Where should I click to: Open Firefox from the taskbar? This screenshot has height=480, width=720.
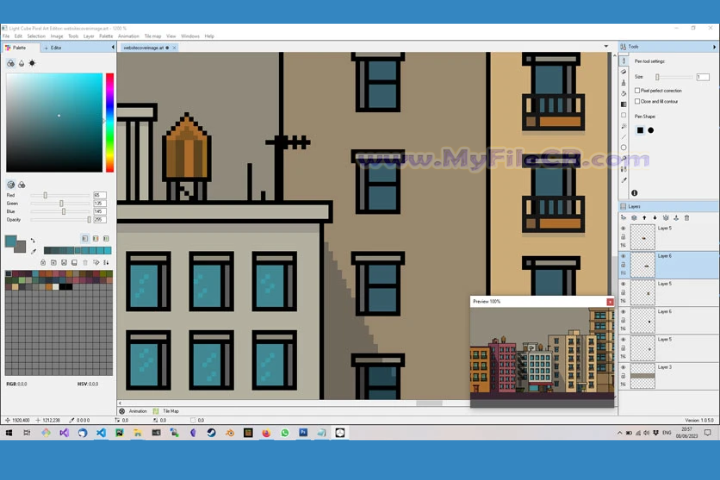click(x=266, y=432)
